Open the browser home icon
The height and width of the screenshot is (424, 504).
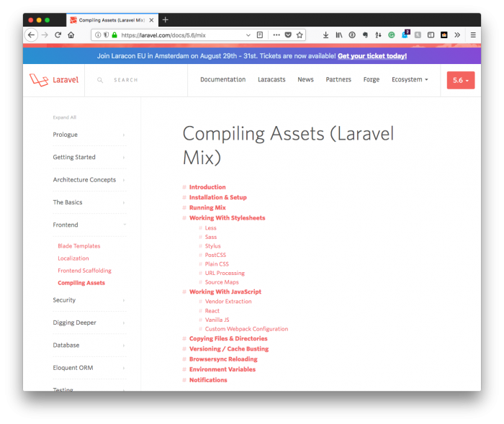coord(71,35)
